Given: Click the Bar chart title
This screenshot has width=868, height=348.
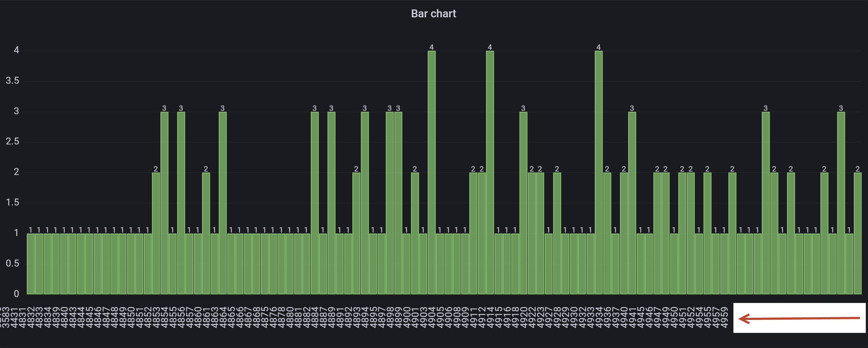Looking at the screenshot, I should click(x=434, y=14).
